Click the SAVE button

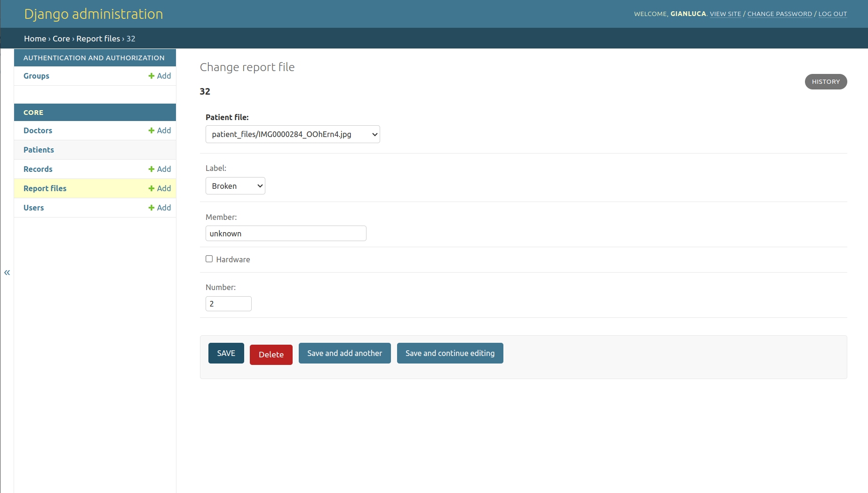pyautogui.click(x=226, y=353)
